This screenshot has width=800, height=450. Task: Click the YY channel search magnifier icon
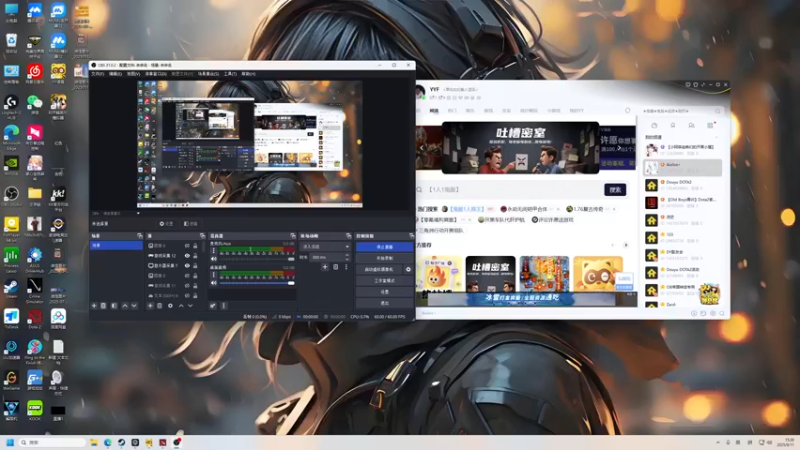718,111
